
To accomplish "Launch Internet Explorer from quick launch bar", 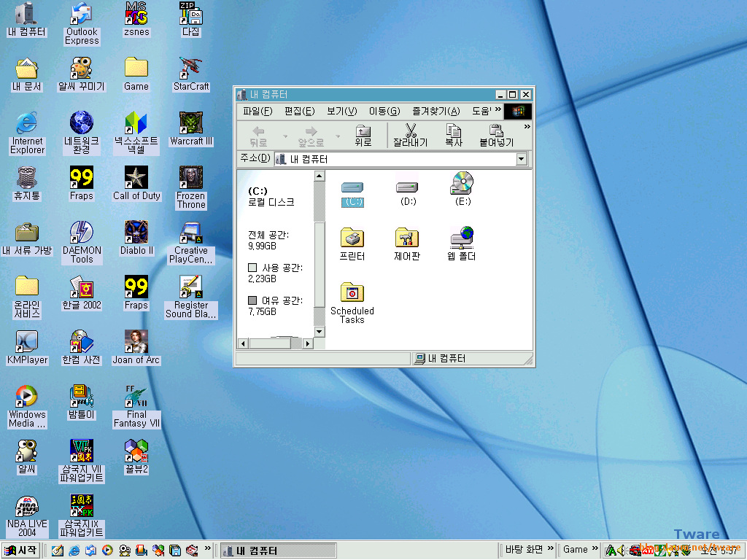I will pos(74,551).
